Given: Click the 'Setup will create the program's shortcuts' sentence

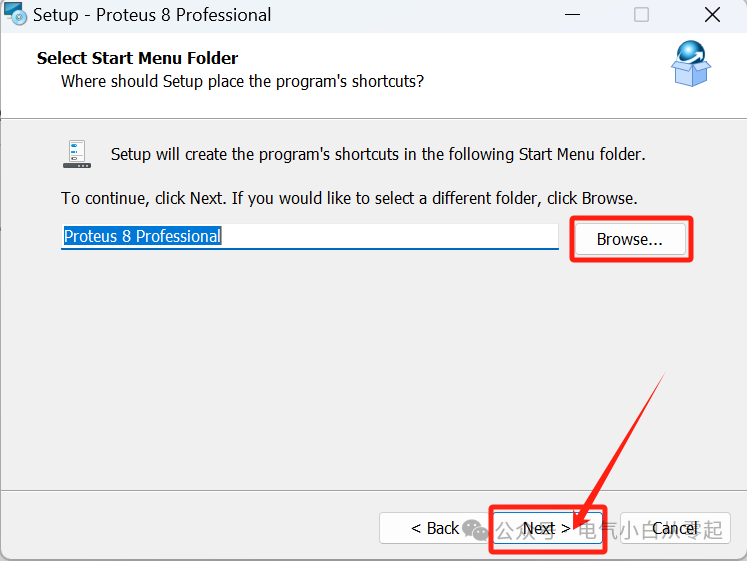Looking at the screenshot, I should tap(378, 154).
